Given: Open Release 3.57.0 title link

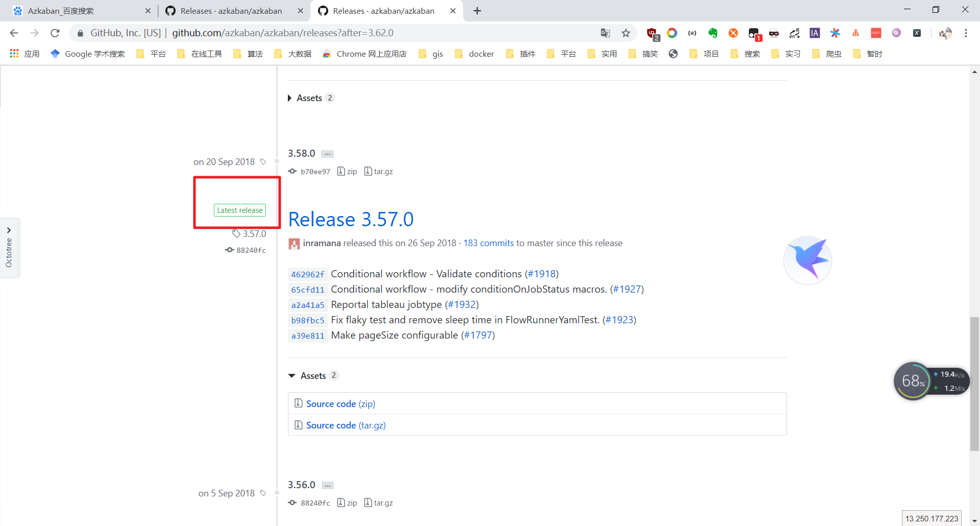Looking at the screenshot, I should point(351,220).
